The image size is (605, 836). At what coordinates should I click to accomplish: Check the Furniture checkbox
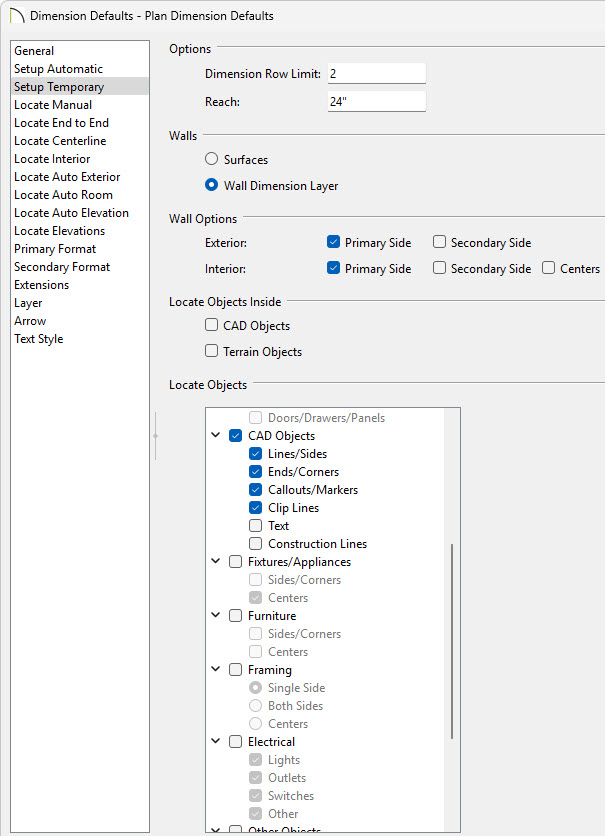click(236, 615)
